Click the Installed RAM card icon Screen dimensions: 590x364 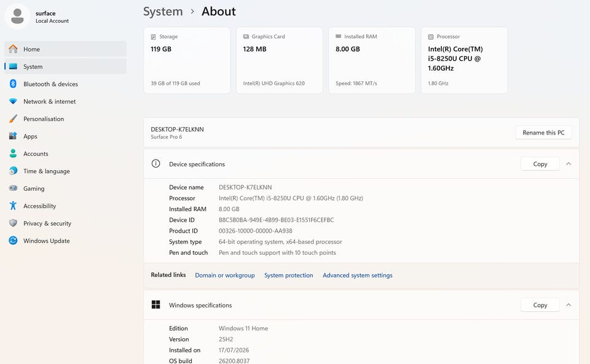[338, 36]
